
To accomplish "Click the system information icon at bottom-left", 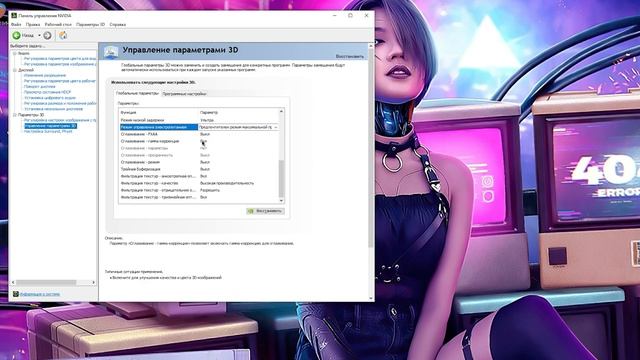I will (x=16, y=294).
